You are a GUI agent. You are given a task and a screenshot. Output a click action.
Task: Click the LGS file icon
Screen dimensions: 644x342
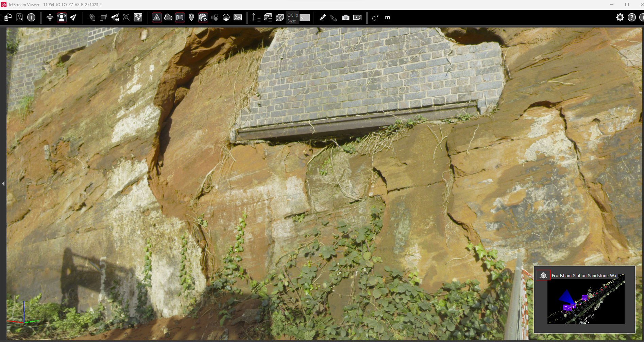click(20, 17)
